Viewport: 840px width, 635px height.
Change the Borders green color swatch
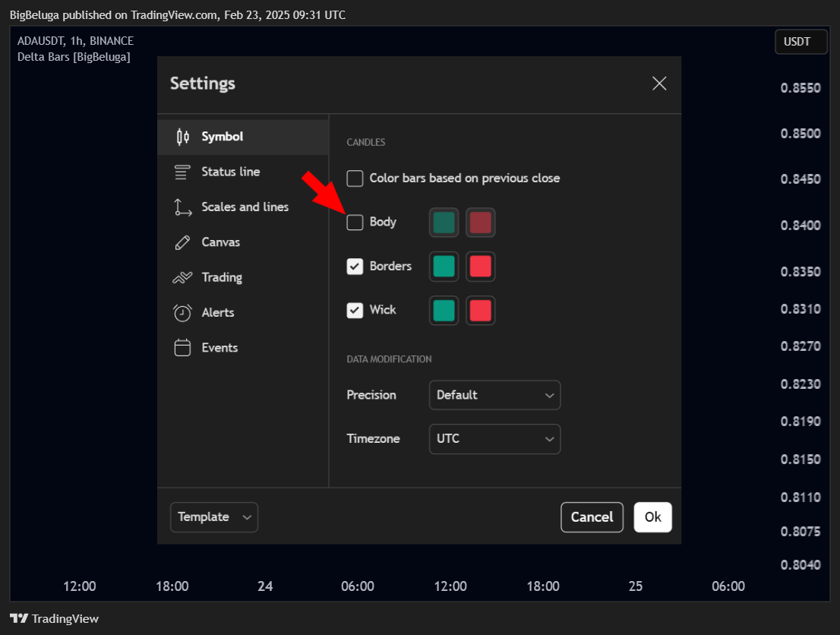pos(444,267)
